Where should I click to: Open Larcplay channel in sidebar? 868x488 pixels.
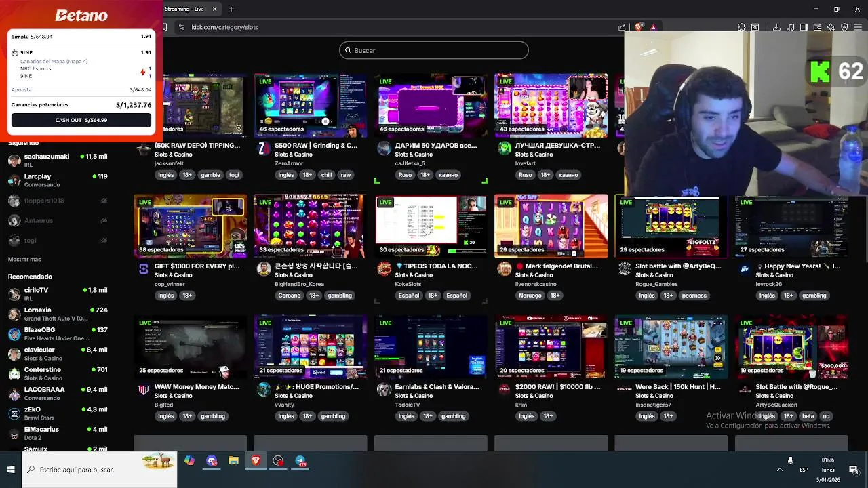click(x=58, y=180)
